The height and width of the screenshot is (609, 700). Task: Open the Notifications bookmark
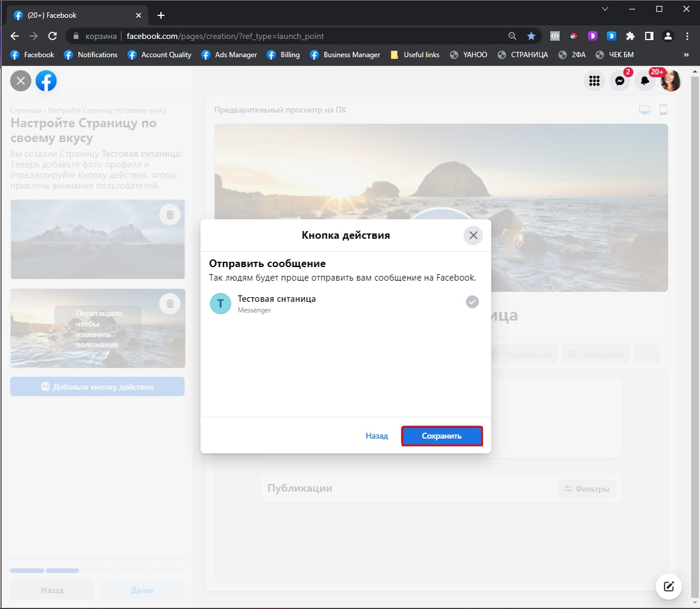tap(91, 55)
